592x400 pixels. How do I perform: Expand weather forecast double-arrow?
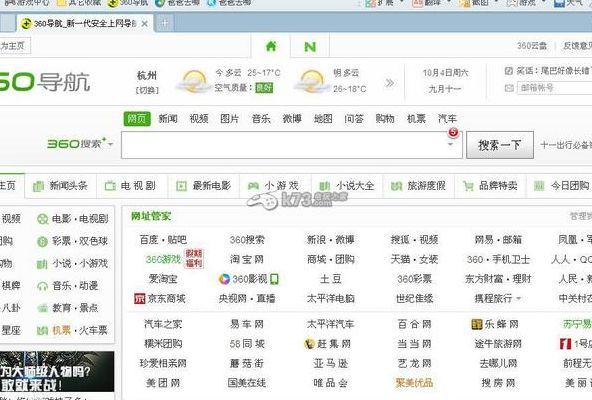(390, 83)
